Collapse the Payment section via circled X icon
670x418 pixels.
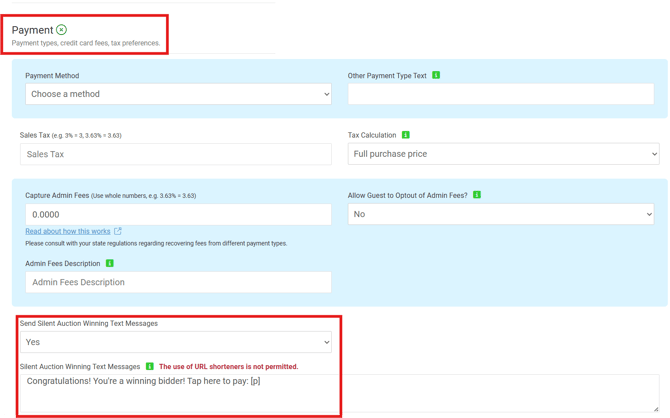pos(62,30)
